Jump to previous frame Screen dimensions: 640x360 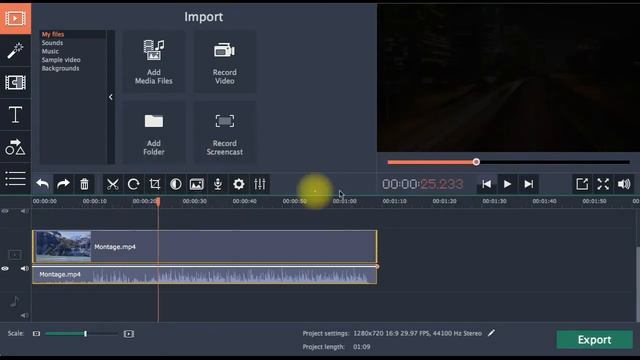click(x=487, y=184)
